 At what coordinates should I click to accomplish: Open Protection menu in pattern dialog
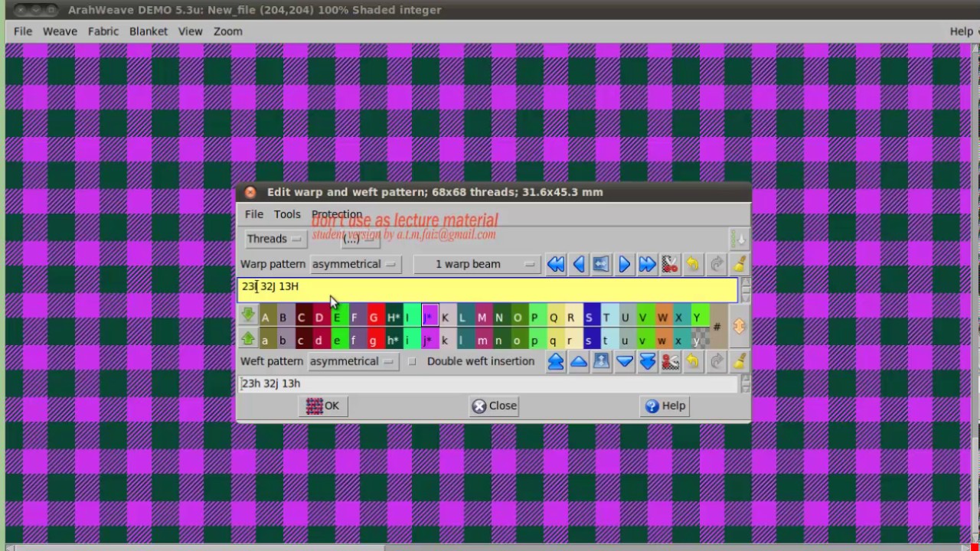tap(337, 214)
